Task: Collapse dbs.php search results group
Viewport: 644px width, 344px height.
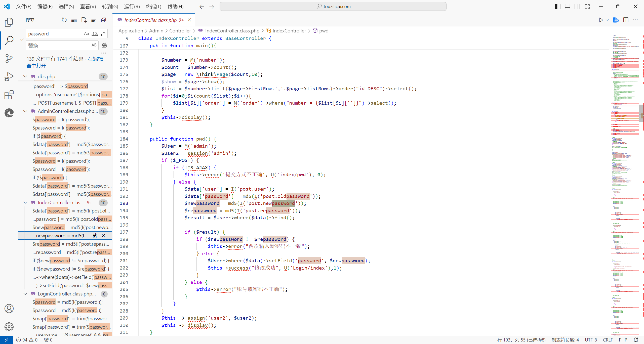Action: [x=25, y=76]
